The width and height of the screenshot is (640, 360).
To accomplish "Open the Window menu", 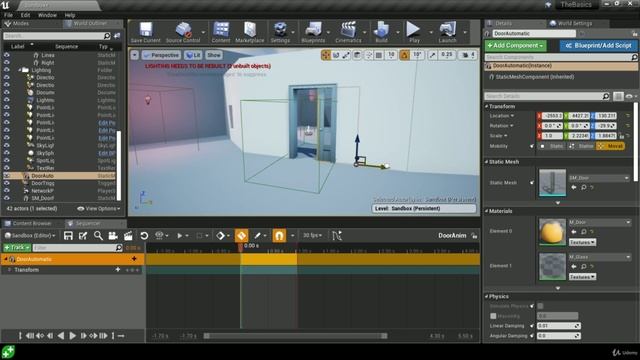I will coord(47,15).
